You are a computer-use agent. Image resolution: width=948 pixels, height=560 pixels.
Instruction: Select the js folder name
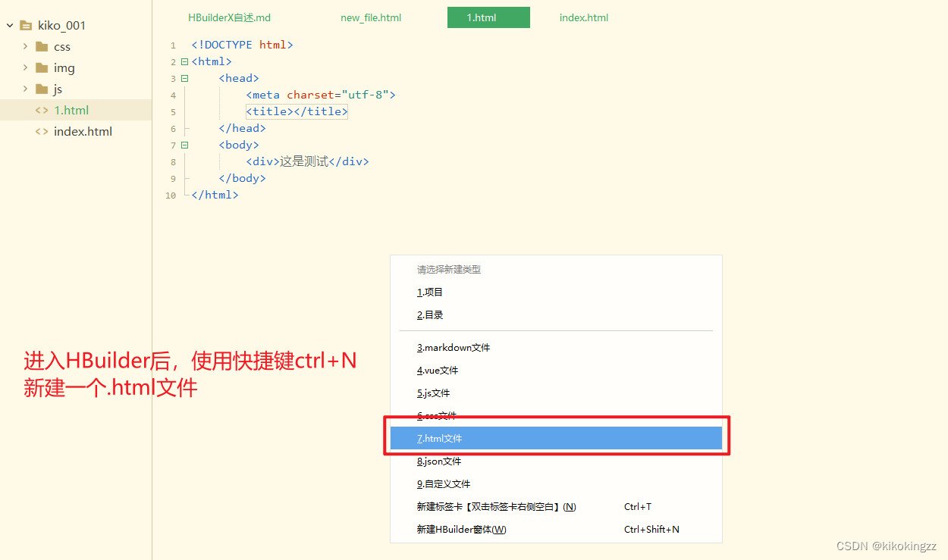(x=58, y=89)
